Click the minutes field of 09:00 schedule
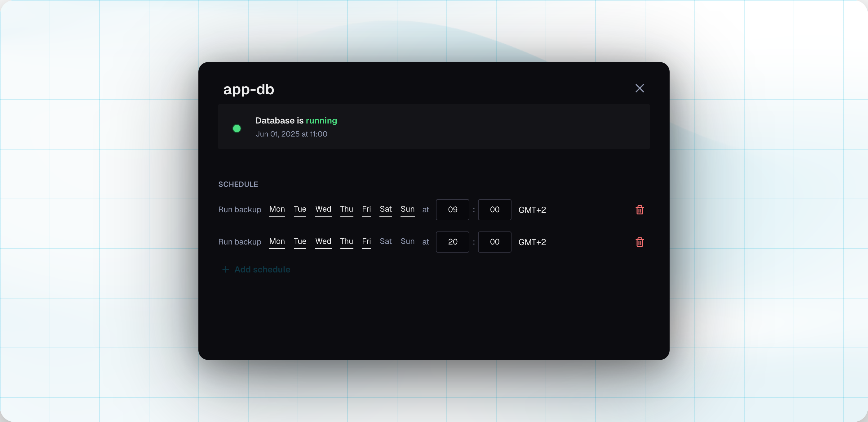868x422 pixels. pos(495,210)
